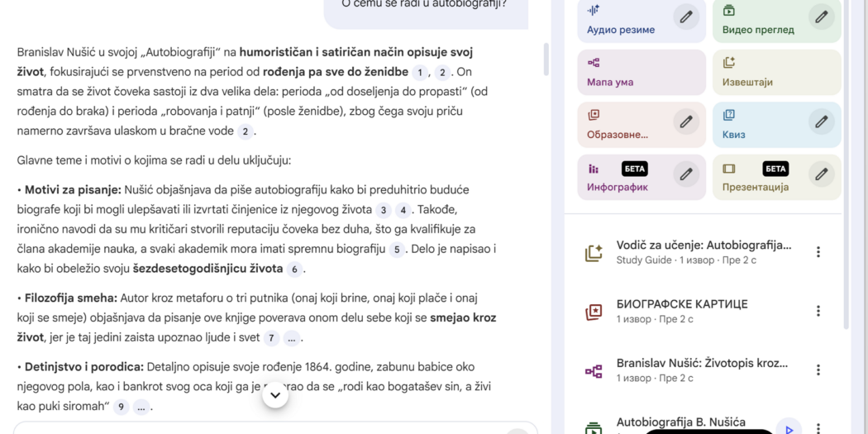Open citation number 9
The width and height of the screenshot is (868, 434).
pyautogui.click(x=122, y=407)
